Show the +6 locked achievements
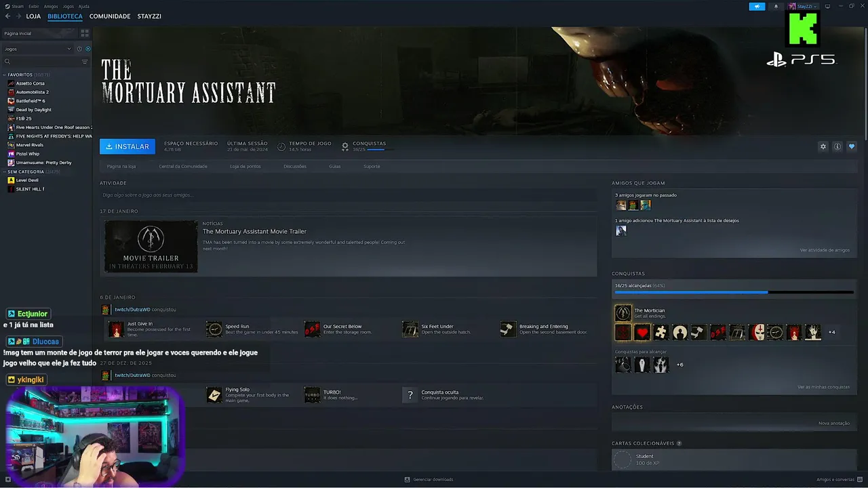Screen dimensions: 868x488 (x=679, y=365)
